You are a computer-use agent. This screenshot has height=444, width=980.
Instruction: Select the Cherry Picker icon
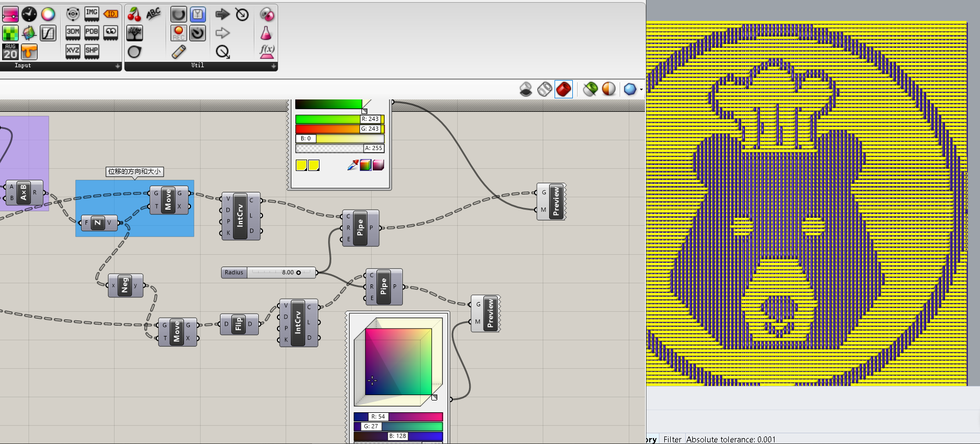(x=134, y=14)
